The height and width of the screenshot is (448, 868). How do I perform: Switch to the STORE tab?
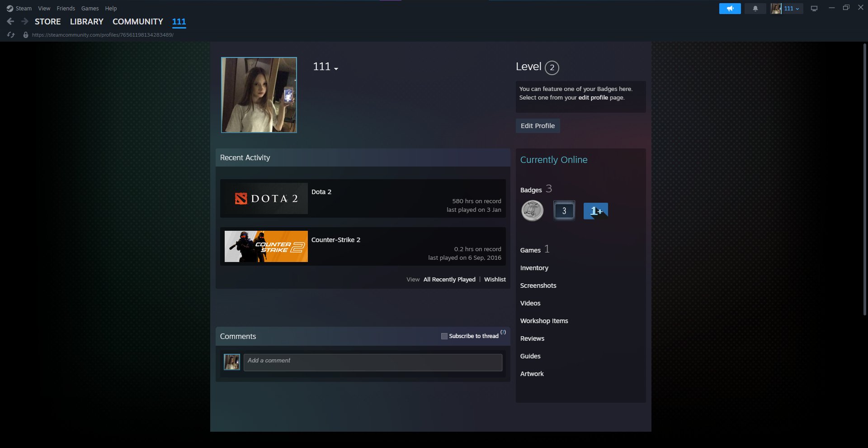pyautogui.click(x=48, y=22)
